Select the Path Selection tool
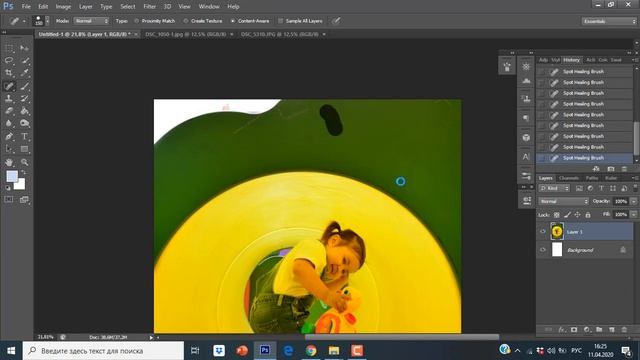 pyautogui.click(x=9, y=149)
